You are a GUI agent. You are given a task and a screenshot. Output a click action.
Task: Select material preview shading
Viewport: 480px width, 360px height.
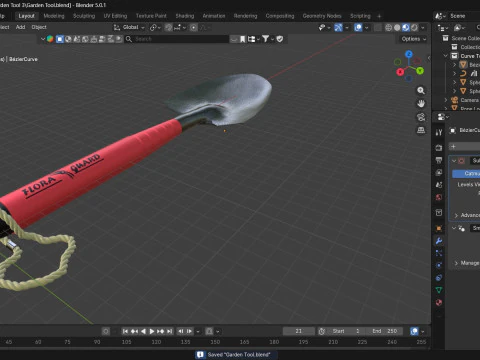click(406, 27)
